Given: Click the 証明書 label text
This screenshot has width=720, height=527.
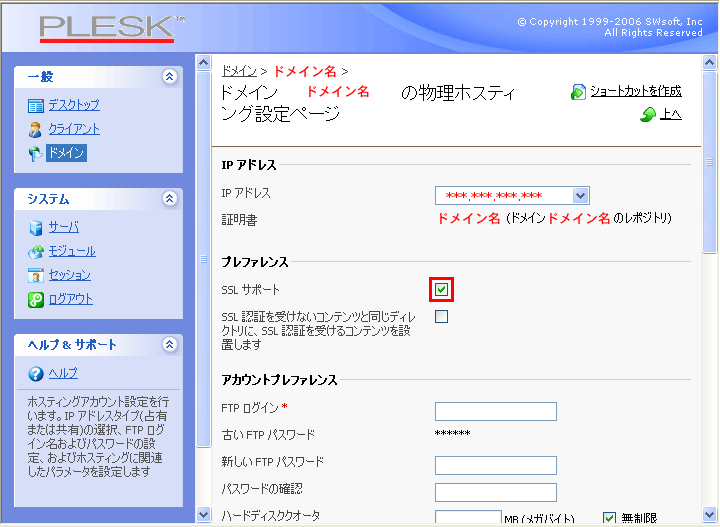Looking at the screenshot, I should tap(239, 220).
